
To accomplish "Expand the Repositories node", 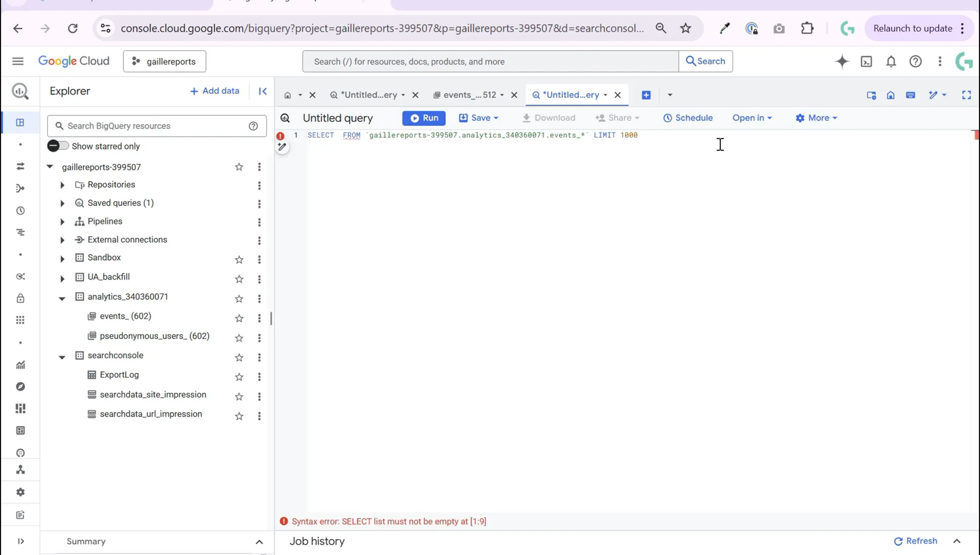I will click(x=62, y=185).
